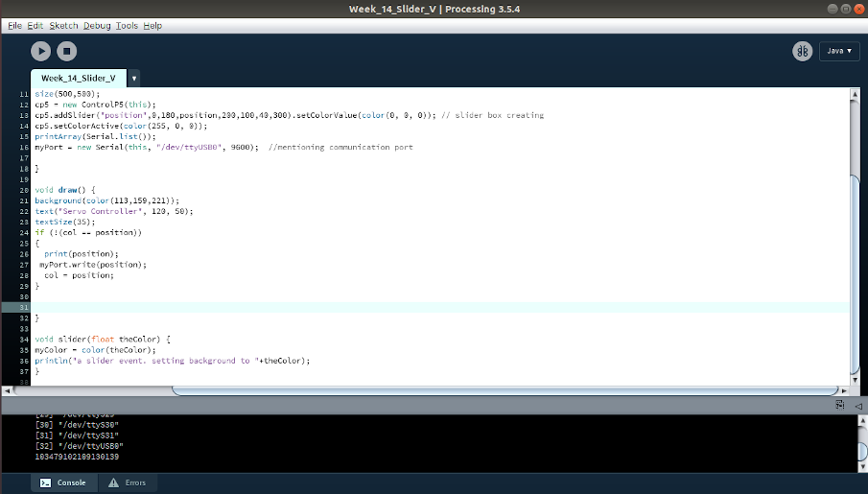
Task: Click line number 16 in gutter
Action: (x=24, y=148)
